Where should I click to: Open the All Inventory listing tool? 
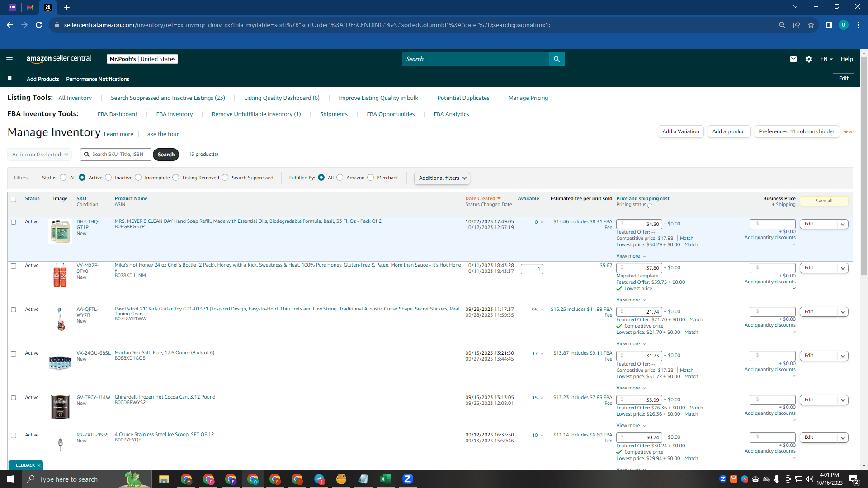75,98
